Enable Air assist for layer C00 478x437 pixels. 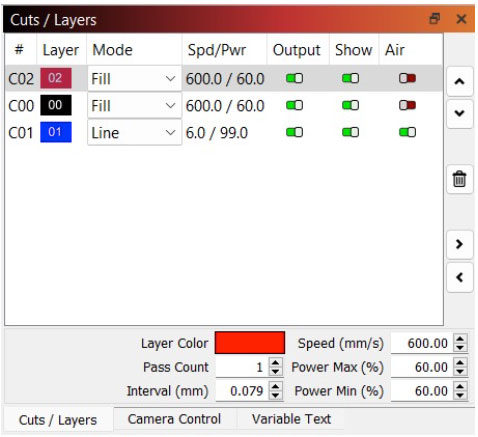(x=407, y=105)
